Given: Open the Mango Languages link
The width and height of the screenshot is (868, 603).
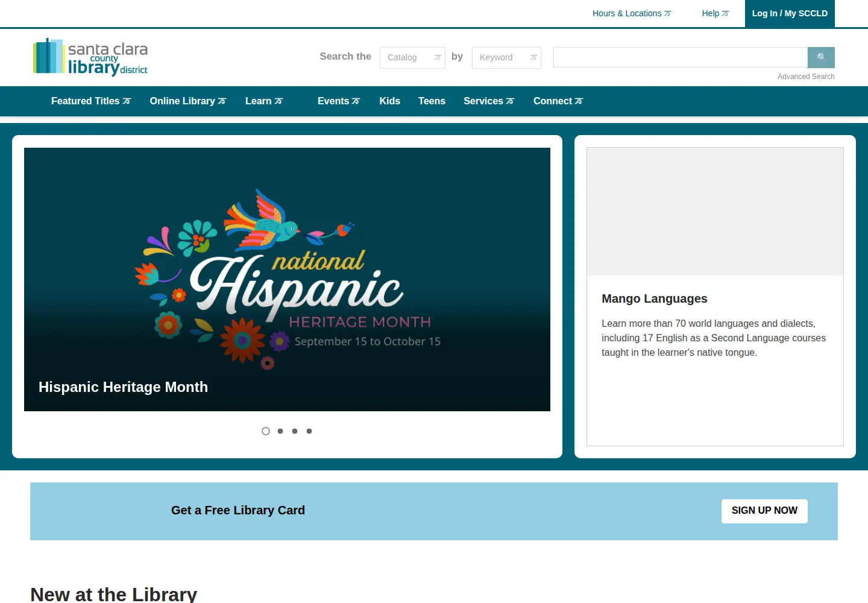Looking at the screenshot, I should (x=655, y=298).
